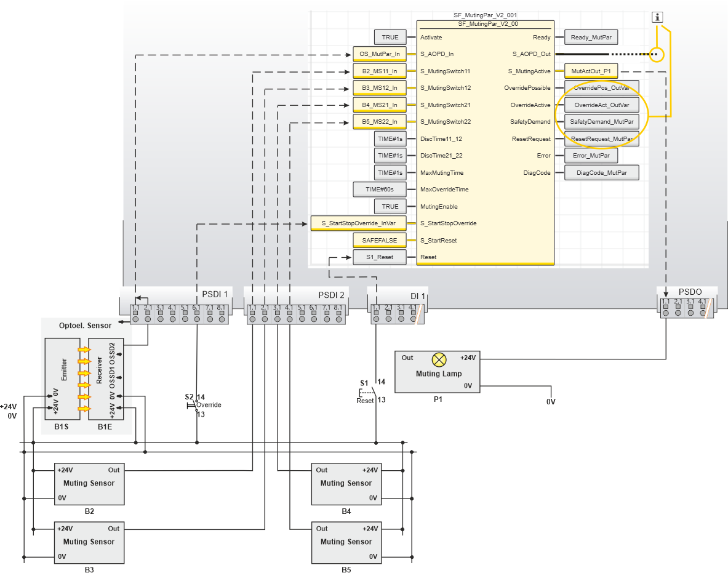
Task: Click the TIME#60s MaxOverrideTime value
Action: (380, 190)
